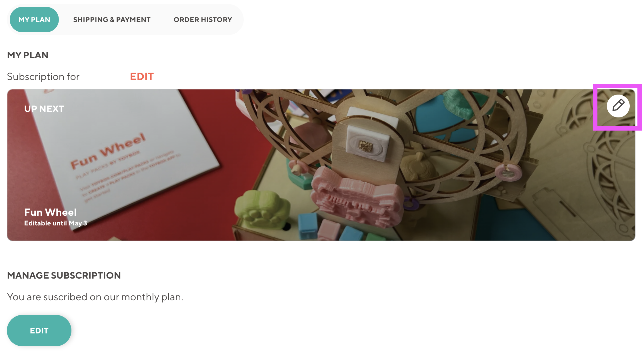The height and width of the screenshot is (352, 644).
Task: Click the monthly plan subscription sentence
Action: pos(95,297)
